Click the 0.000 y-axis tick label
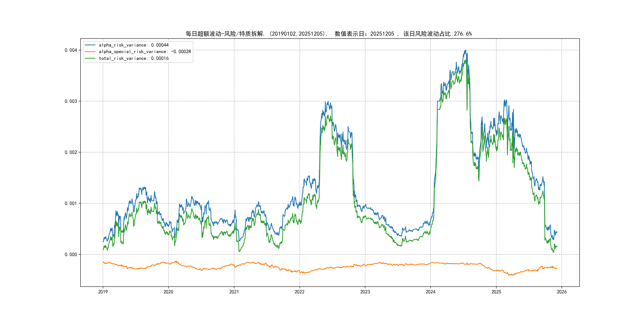The width and height of the screenshot is (644, 322). tap(71, 254)
